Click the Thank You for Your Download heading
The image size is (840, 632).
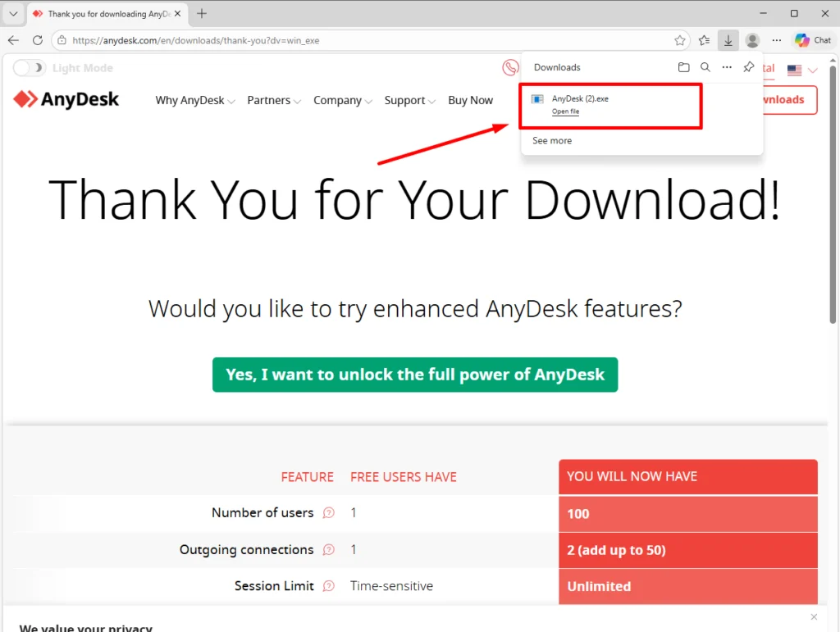pyautogui.click(x=414, y=200)
